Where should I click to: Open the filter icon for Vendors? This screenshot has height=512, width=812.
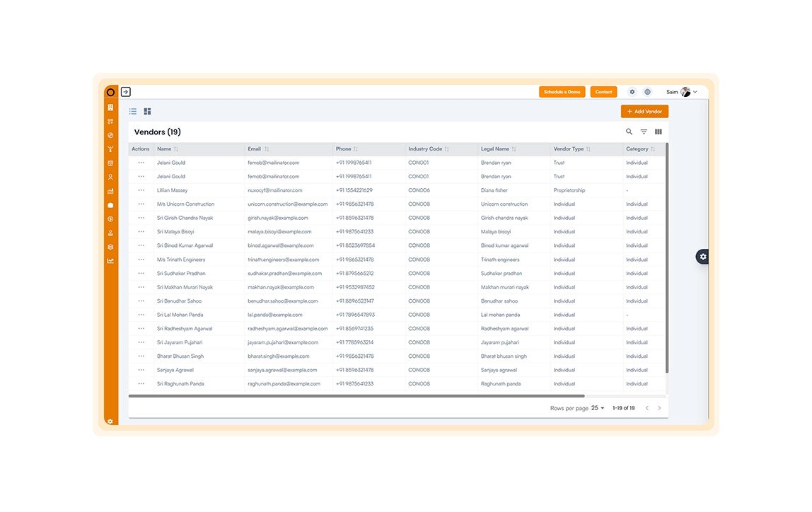[x=644, y=132]
